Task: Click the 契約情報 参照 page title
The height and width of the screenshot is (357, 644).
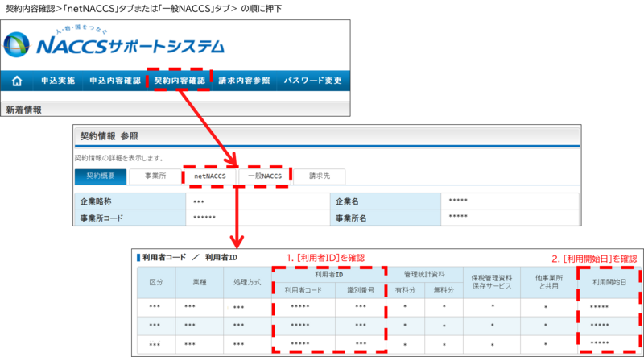Action: [110, 136]
